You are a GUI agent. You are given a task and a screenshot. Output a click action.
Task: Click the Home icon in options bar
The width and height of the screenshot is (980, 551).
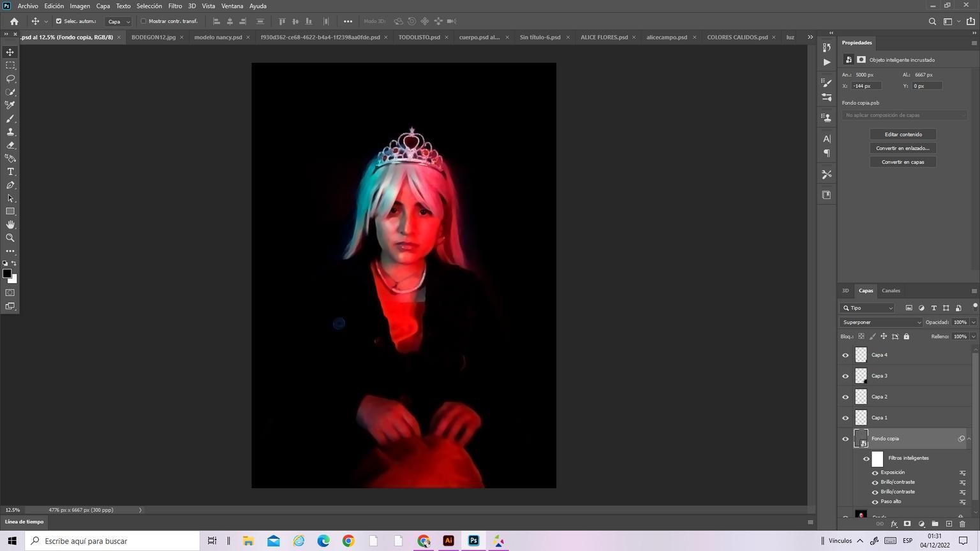pos(14,21)
